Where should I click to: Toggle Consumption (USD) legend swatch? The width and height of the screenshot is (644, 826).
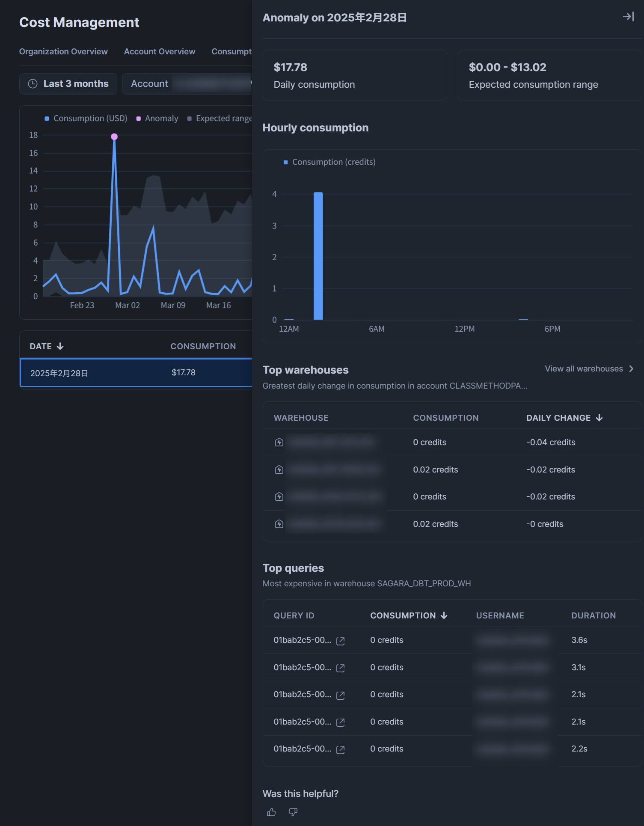click(x=47, y=119)
